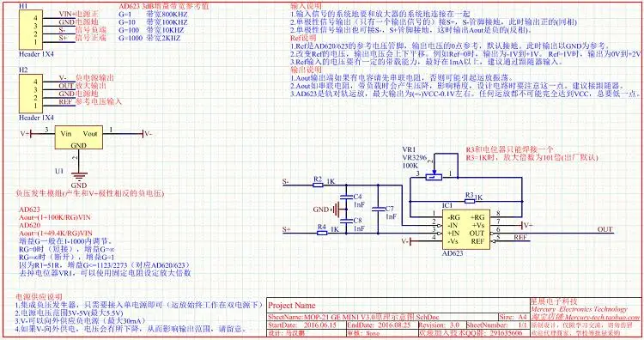
Task: Click the '信号负端' label on H1
Action: [91, 30]
